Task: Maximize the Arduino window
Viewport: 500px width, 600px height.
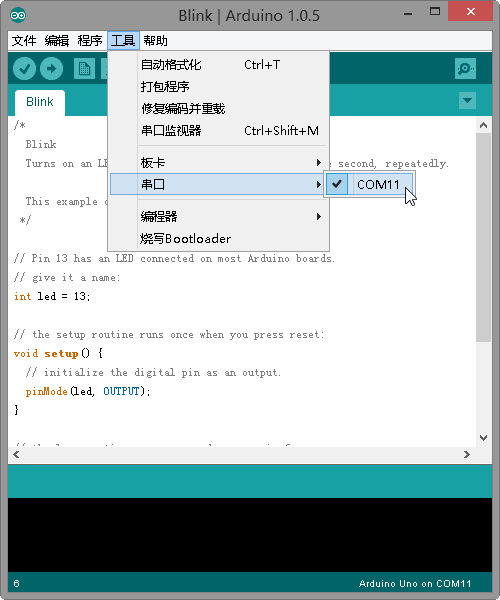Action: coord(435,11)
